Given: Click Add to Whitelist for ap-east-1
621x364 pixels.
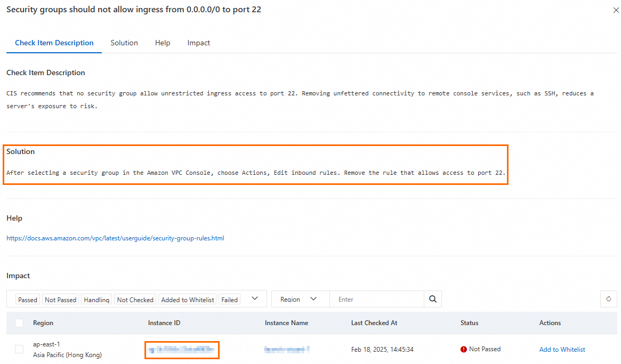Looking at the screenshot, I should coord(562,350).
